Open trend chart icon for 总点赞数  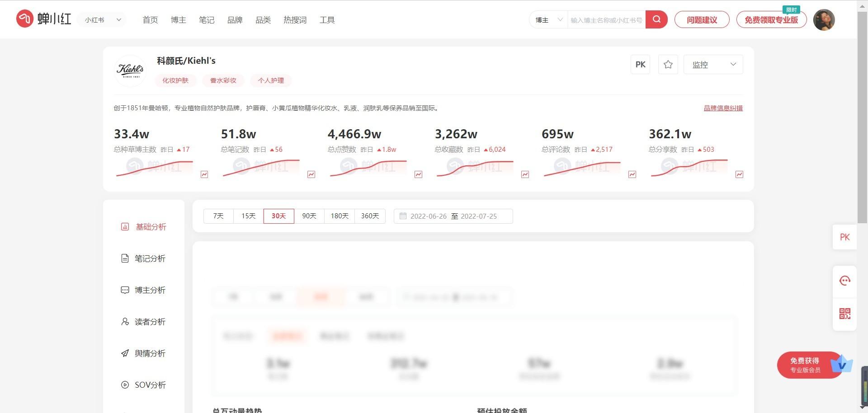pyautogui.click(x=418, y=174)
